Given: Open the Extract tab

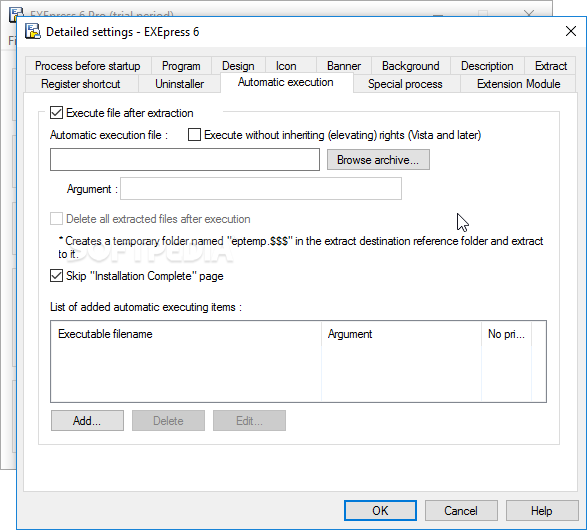Looking at the screenshot, I should point(551,66).
